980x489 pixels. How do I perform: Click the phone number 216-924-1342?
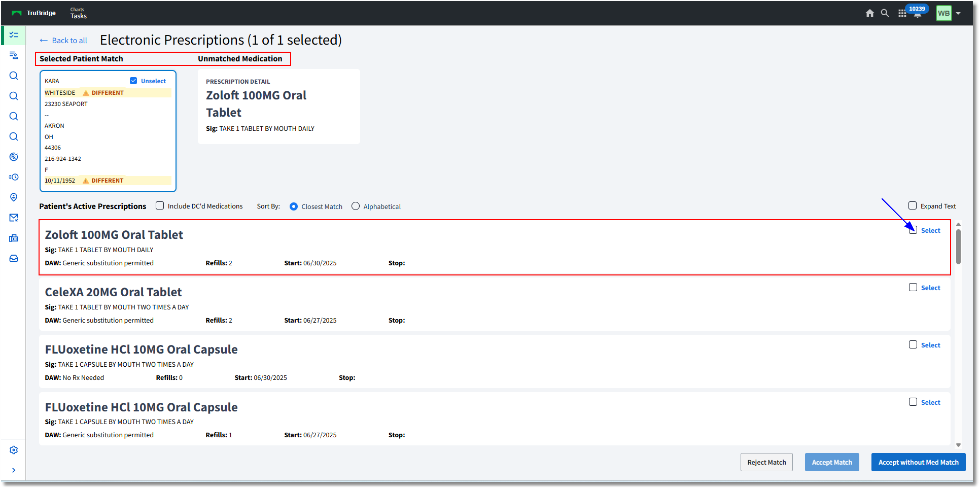click(x=63, y=159)
